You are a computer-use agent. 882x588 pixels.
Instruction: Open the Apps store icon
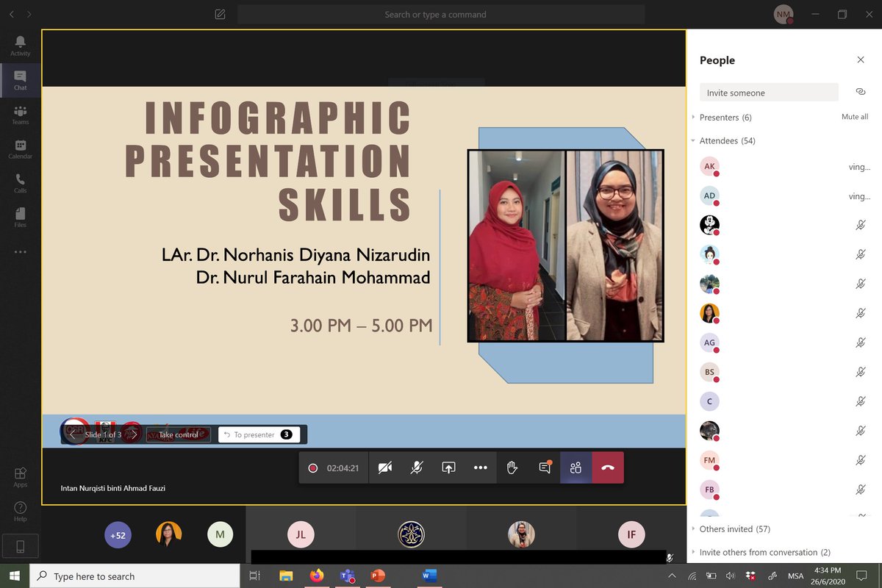20,477
